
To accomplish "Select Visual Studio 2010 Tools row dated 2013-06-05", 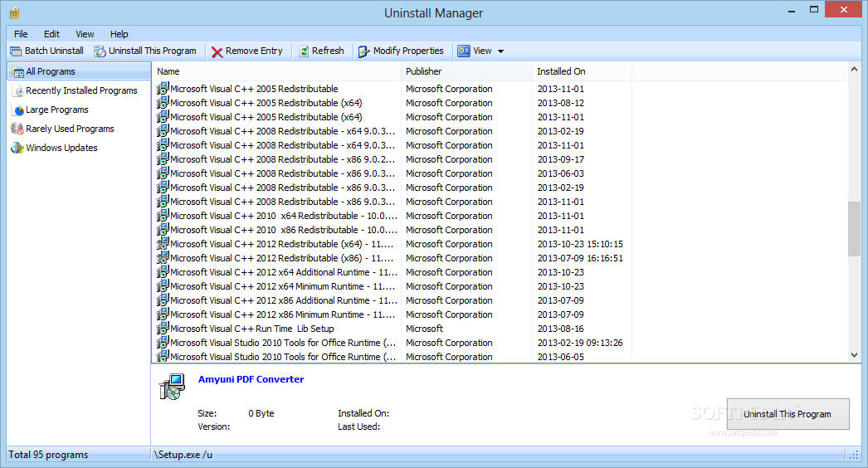I will 391,358.
